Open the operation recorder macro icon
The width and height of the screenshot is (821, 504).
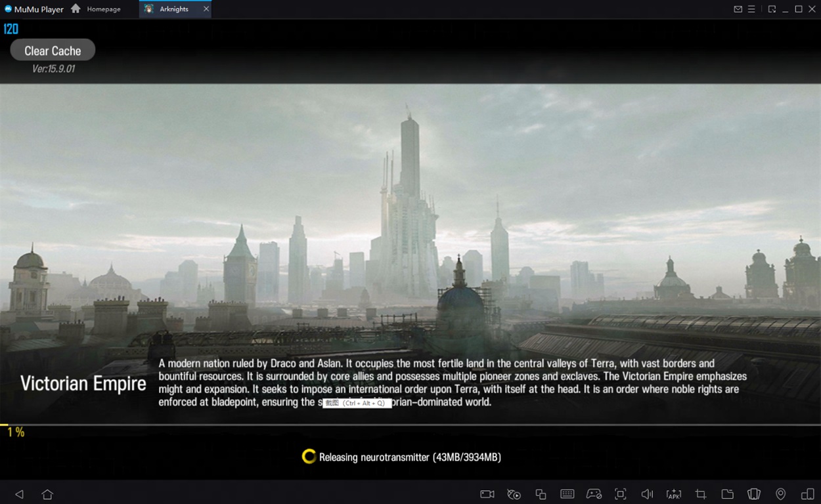pyautogui.click(x=514, y=494)
